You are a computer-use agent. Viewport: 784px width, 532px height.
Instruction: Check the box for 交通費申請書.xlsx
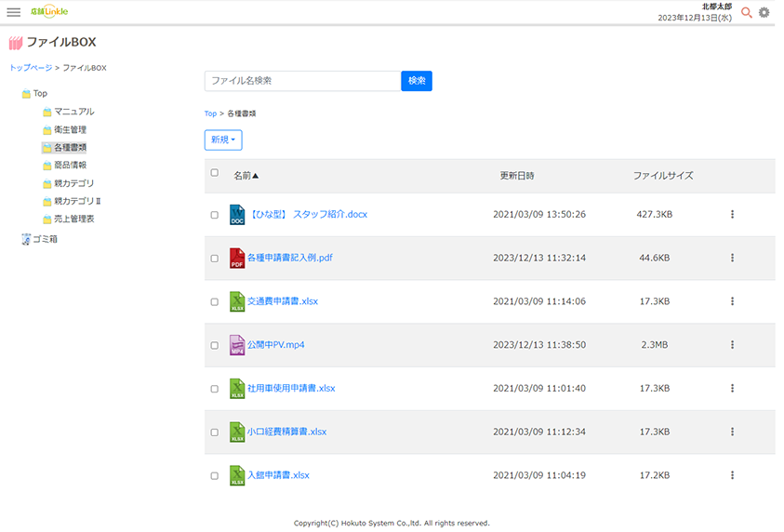tap(215, 302)
